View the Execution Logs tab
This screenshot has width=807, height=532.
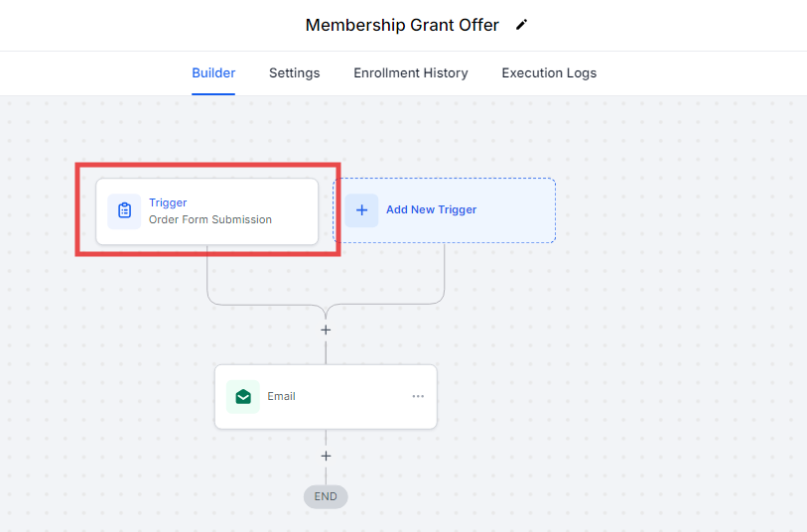549,73
